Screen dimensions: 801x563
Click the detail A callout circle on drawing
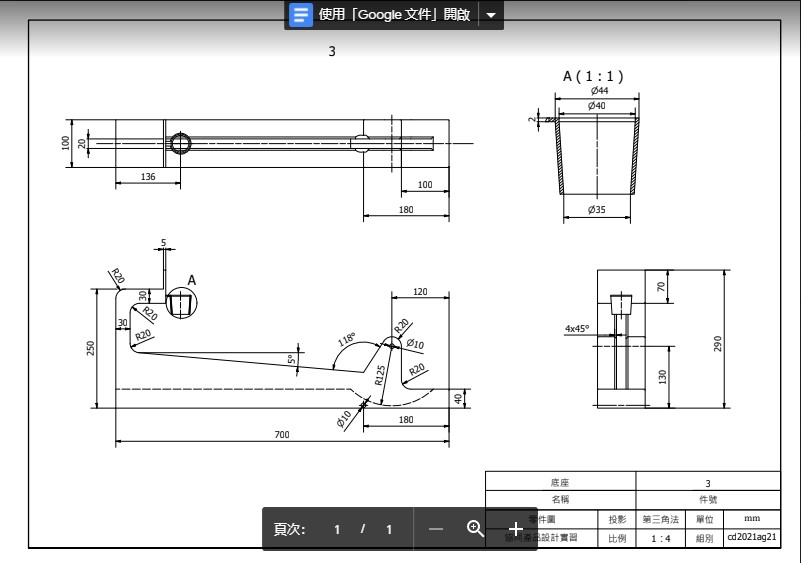(x=181, y=304)
